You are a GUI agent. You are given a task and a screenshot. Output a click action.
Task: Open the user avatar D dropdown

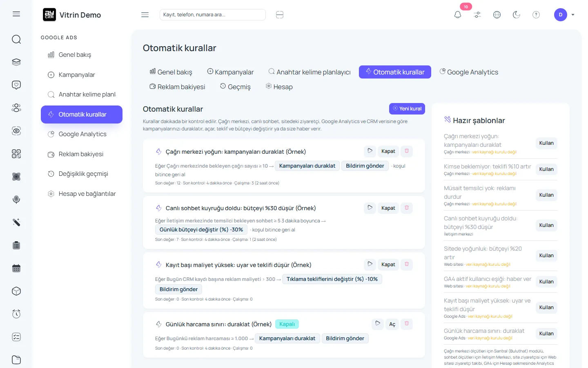pyautogui.click(x=564, y=15)
